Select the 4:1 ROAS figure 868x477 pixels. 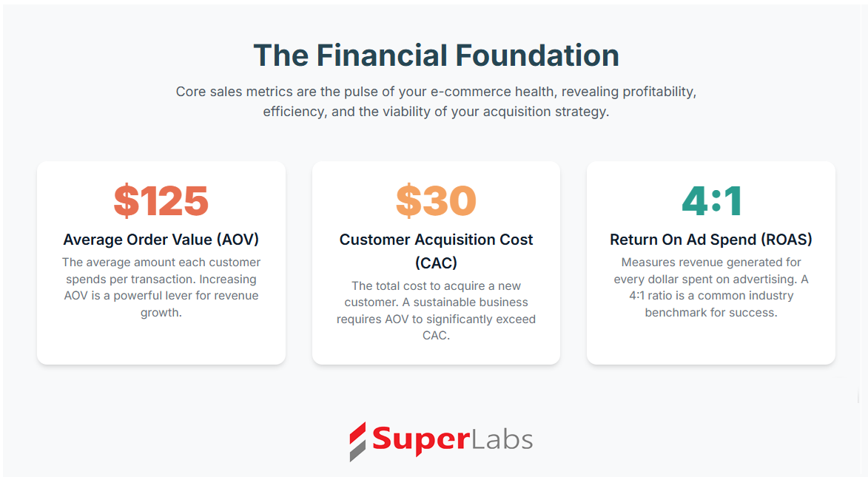(711, 200)
